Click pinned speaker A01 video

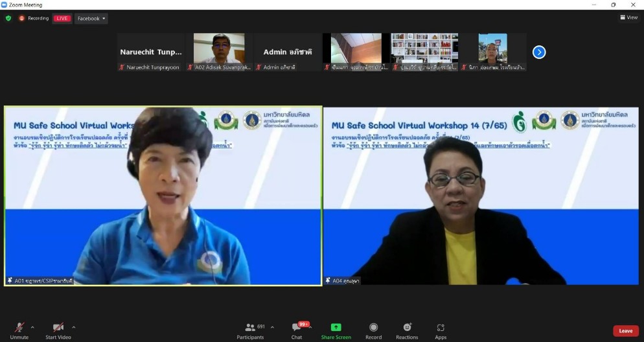pos(163,196)
